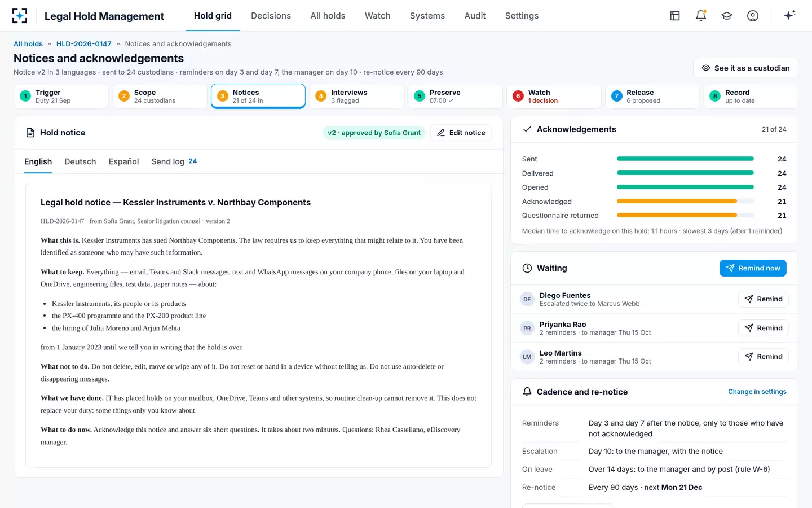
Task: Open the notifications bell icon
Action: (701, 16)
